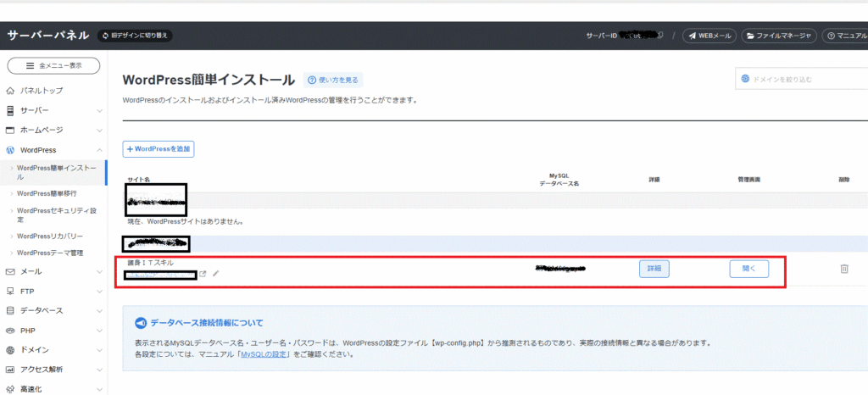The width and height of the screenshot is (868, 395).
Task: Click the サイト名 column header
Action: click(x=138, y=180)
